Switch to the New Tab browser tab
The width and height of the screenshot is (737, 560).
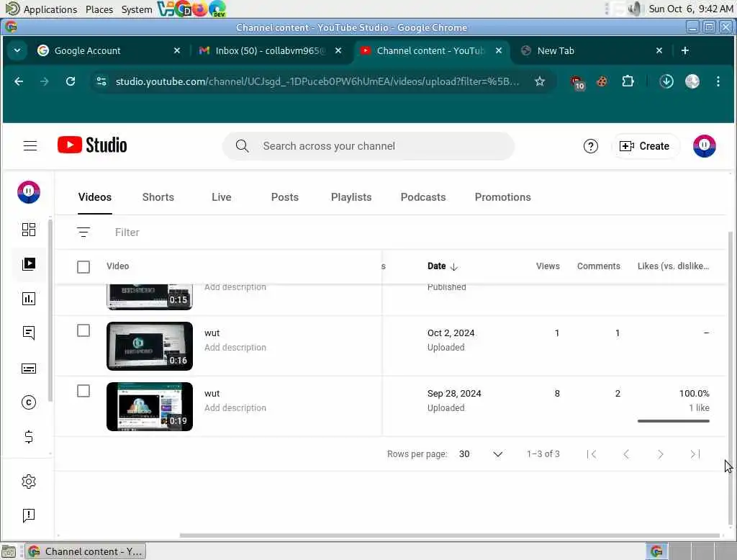(592, 51)
